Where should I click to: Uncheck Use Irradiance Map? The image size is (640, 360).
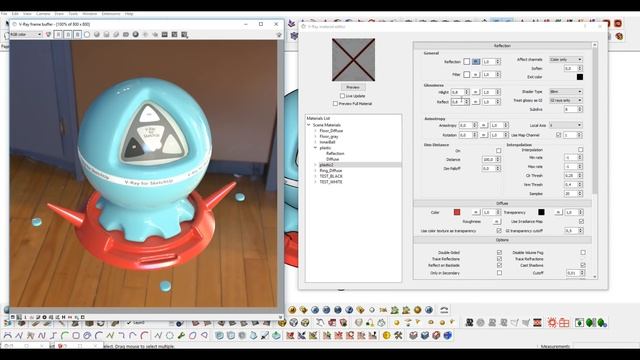(581, 221)
